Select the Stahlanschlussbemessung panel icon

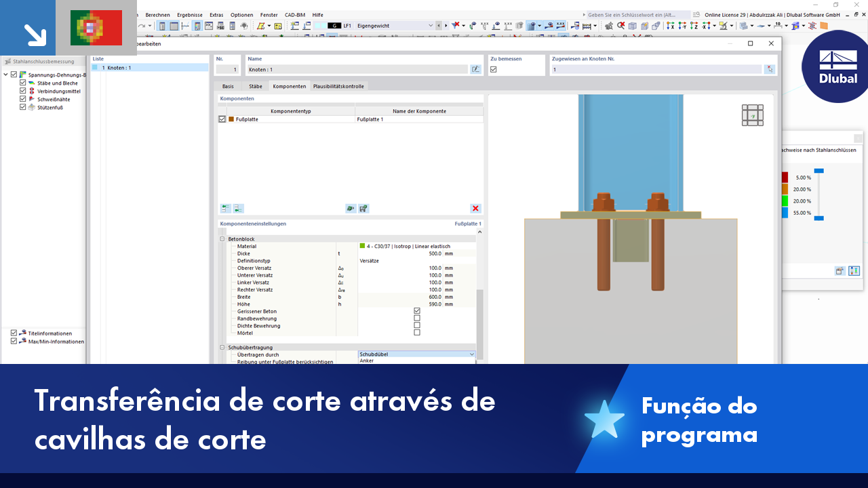pos(7,61)
